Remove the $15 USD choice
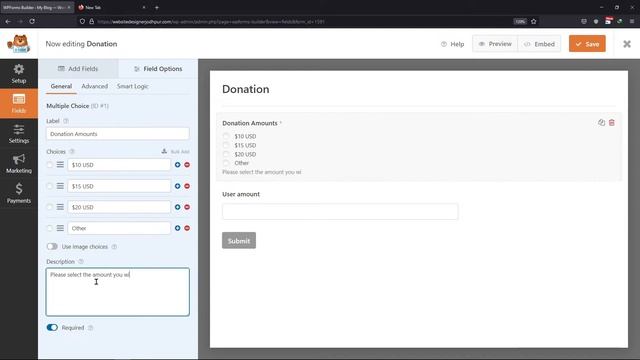The height and width of the screenshot is (360, 640). click(x=187, y=186)
